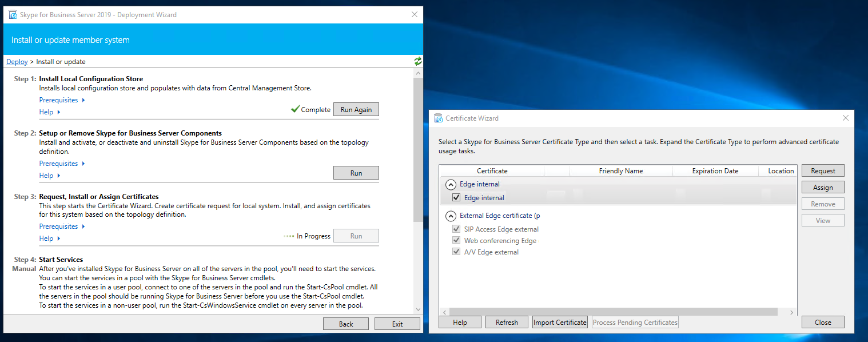Click the Deploy breadcrumb link
This screenshot has height=342, width=868.
(x=17, y=62)
